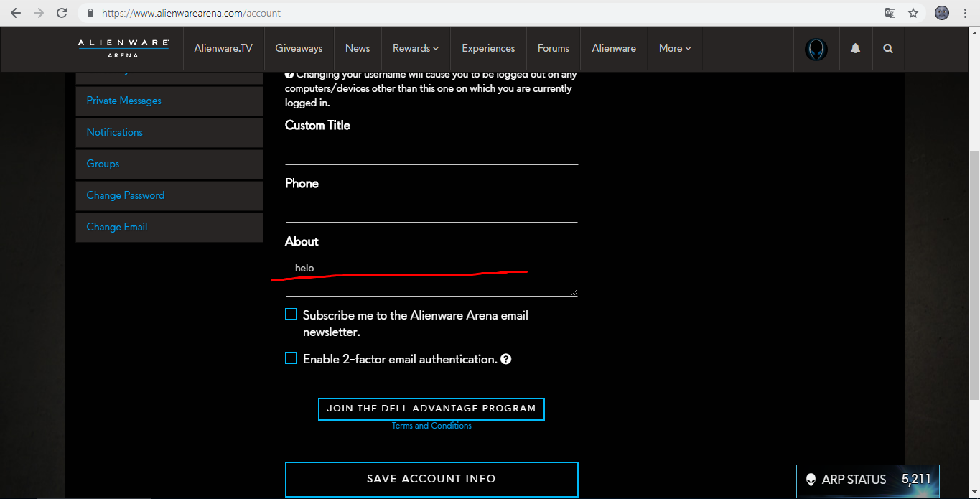Open Alienware.TV nav item
The image size is (980, 499).
[x=223, y=48]
